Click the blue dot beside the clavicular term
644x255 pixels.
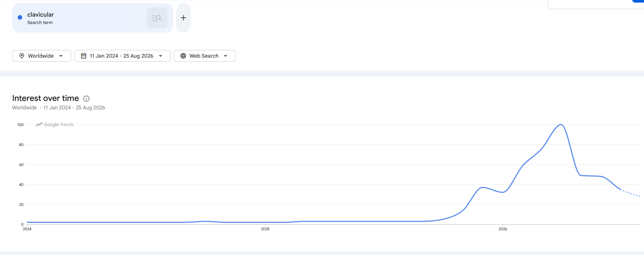pyautogui.click(x=20, y=17)
